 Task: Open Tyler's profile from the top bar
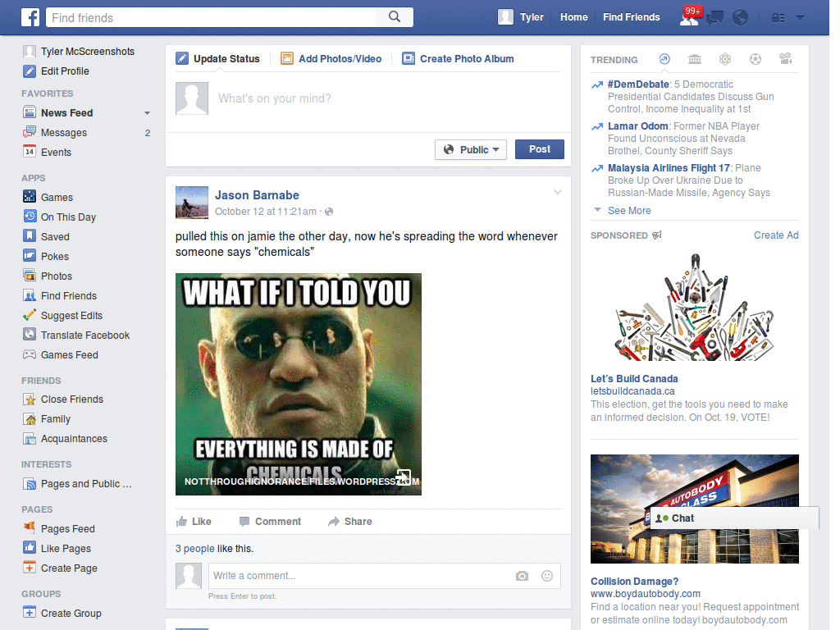[521, 17]
